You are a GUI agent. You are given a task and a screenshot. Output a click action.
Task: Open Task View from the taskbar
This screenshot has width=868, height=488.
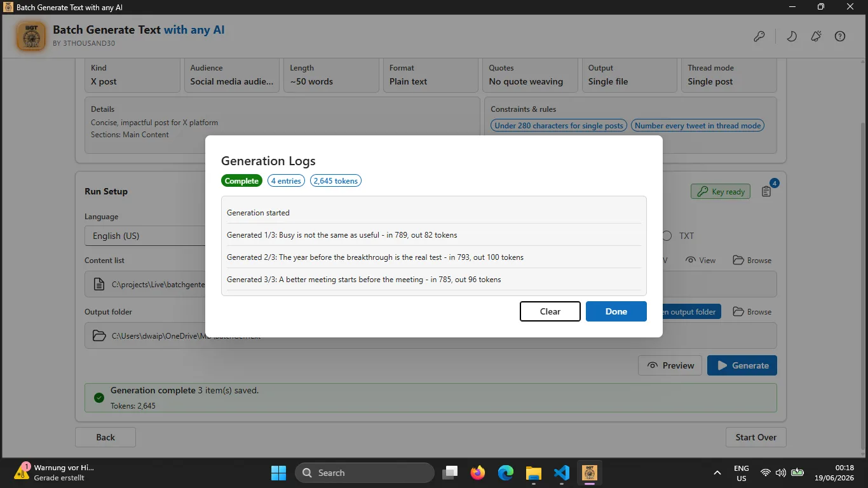(x=451, y=473)
